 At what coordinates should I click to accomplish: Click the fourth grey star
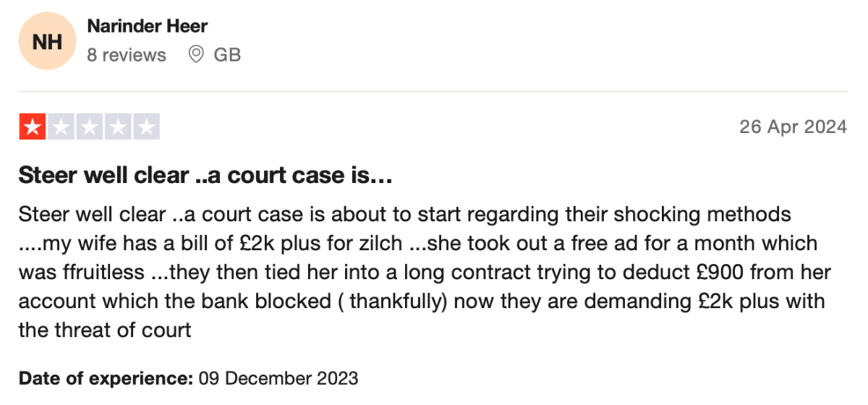tap(117, 127)
